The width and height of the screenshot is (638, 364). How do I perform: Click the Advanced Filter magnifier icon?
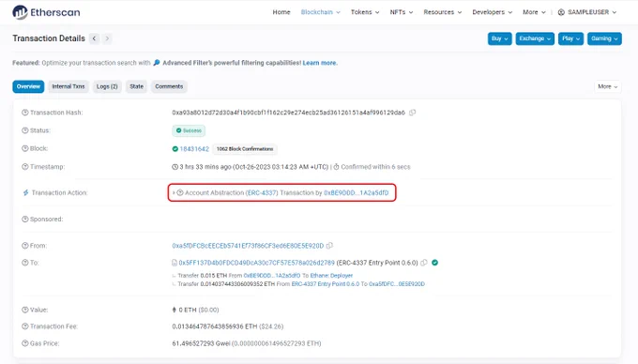click(x=157, y=63)
